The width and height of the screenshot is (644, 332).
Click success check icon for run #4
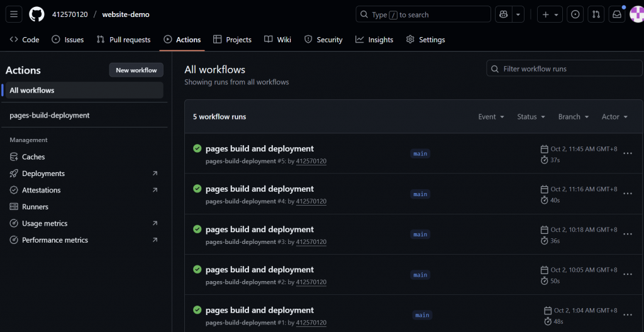(197, 189)
